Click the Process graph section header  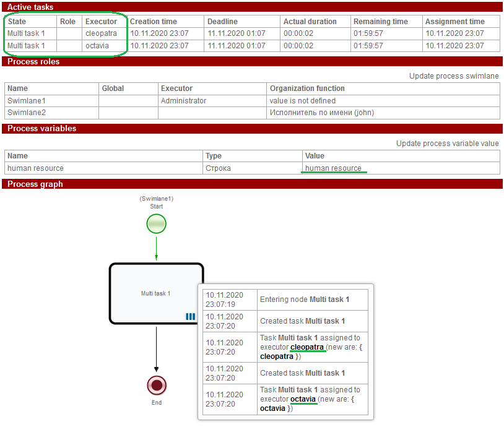tap(35, 184)
